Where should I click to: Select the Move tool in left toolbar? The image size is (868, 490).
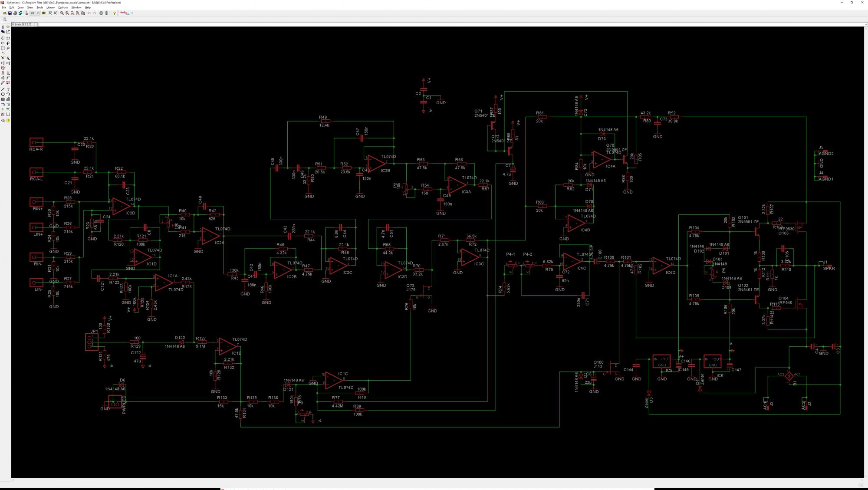tap(3, 38)
